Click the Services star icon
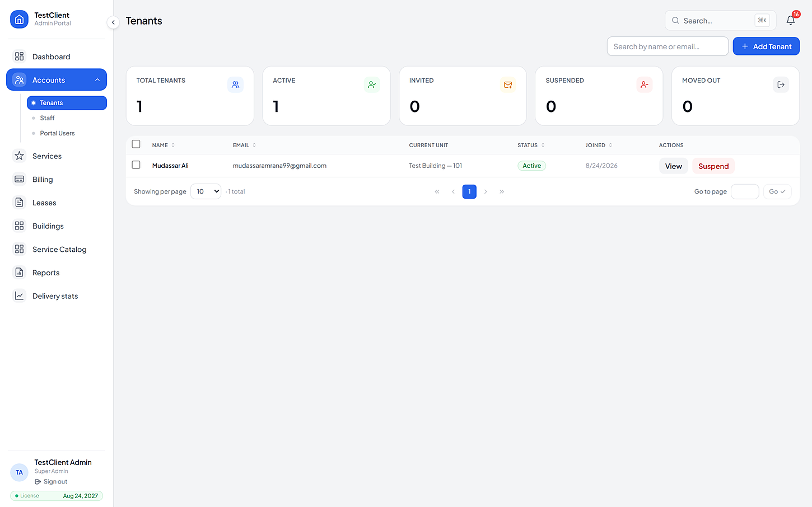This screenshot has width=812, height=507. 20,156
